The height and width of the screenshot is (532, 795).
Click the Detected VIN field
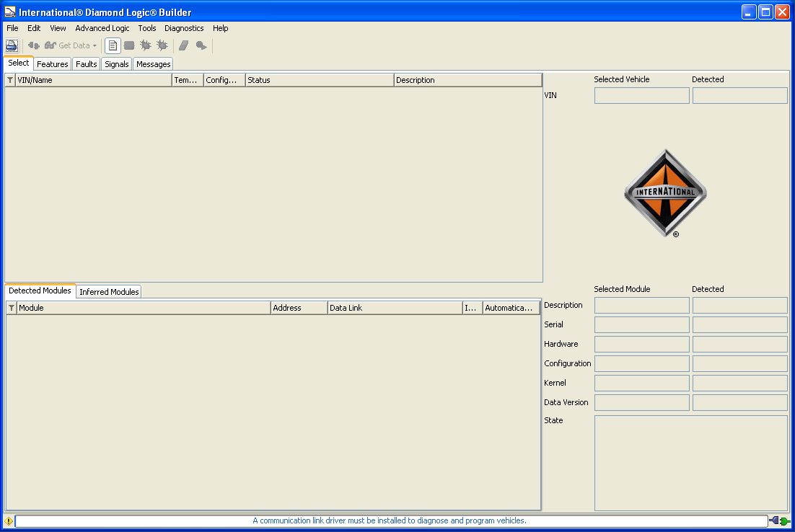[x=740, y=96]
